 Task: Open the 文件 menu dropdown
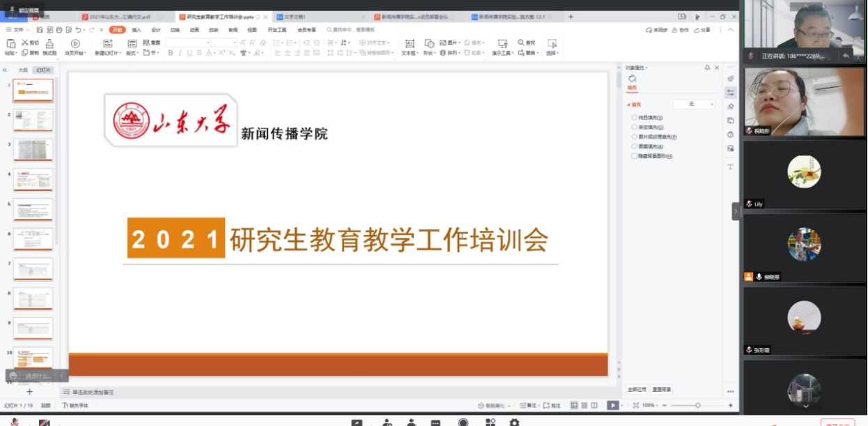pos(18,30)
